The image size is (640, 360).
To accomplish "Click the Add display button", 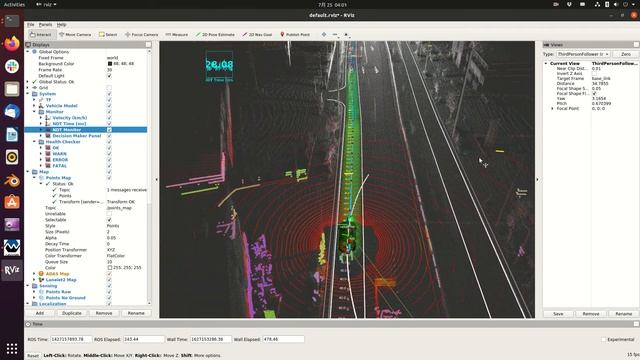I will click(40, 313).
